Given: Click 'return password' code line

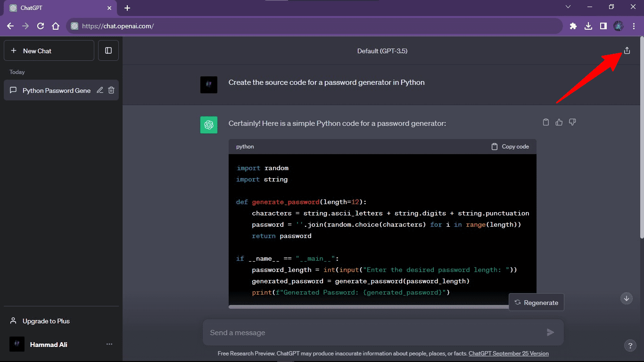Looking at the screenshot, I should click(281, 236).
